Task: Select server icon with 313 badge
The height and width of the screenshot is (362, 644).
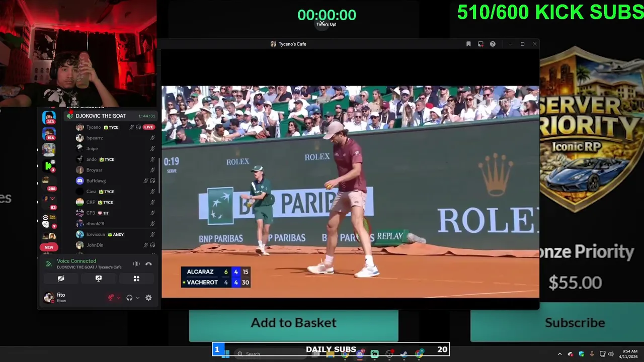Action: [49, 119]
